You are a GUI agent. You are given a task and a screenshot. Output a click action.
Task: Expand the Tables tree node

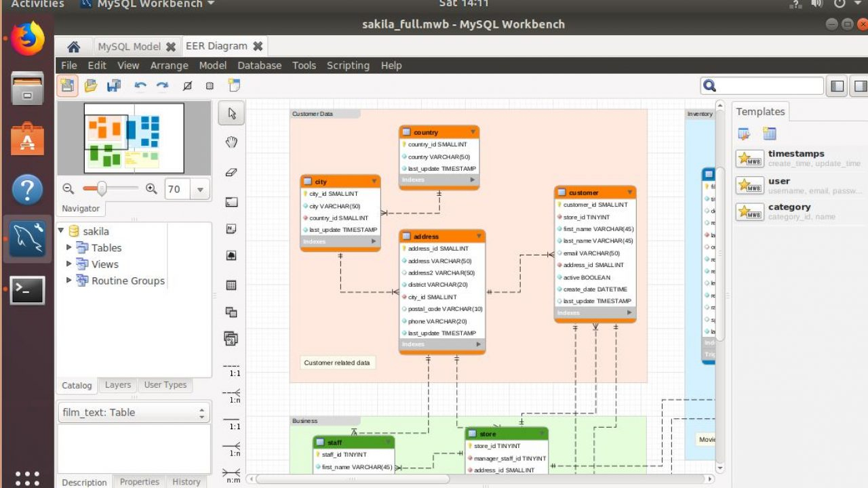(68, 247)
